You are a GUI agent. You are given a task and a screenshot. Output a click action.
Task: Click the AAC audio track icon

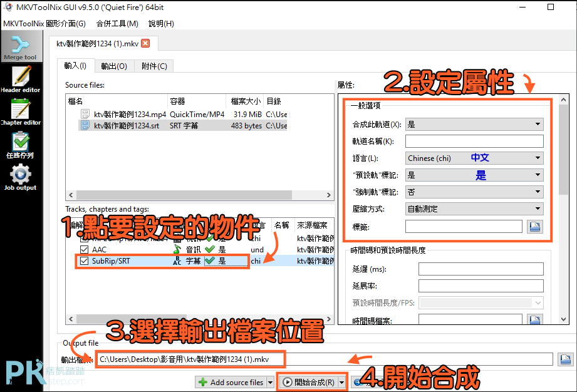pyautogui.click(x=177, y=249)
